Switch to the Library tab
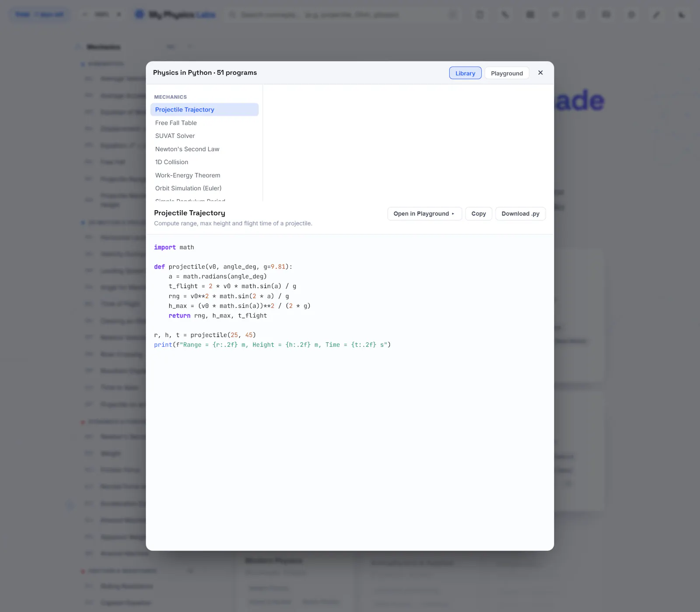The height and width of the screenshot is (612, 700). 465,73
